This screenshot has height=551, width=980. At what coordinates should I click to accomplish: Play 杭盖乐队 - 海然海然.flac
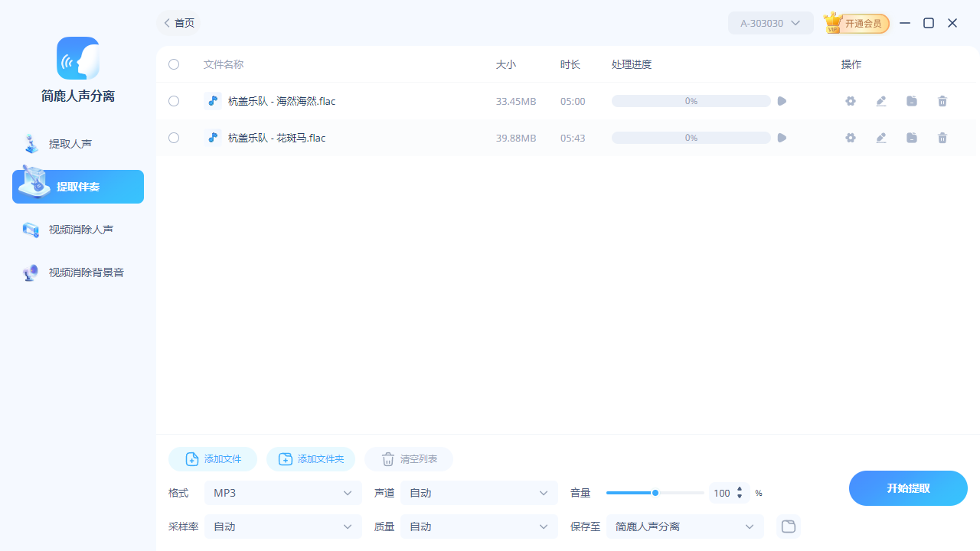point(781,100)
